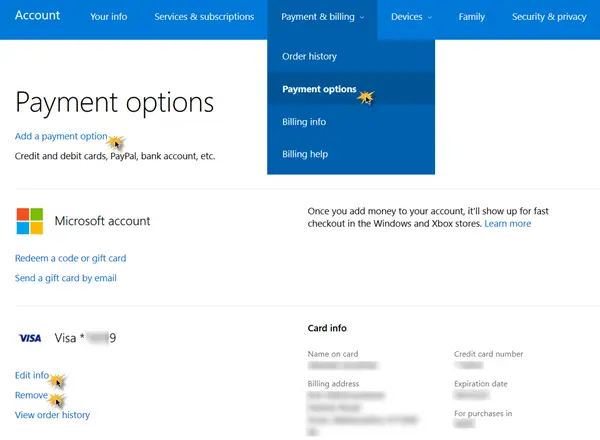View order history for Visa card

pyautogui.click(x=52, y=415)
